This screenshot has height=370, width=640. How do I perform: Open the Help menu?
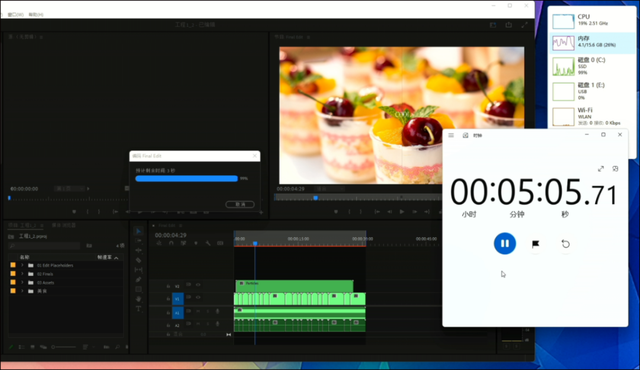[36, 15]
